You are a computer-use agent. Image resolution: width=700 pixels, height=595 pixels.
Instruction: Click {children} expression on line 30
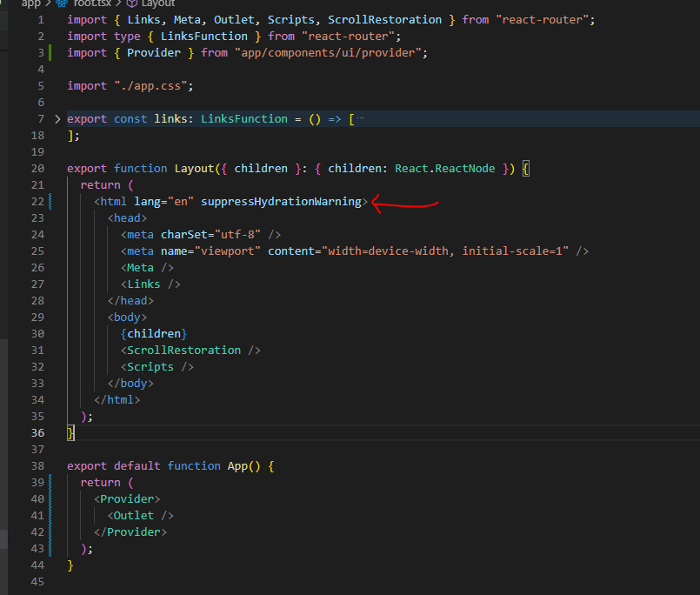pyautogui.click(x=154, y=334)
